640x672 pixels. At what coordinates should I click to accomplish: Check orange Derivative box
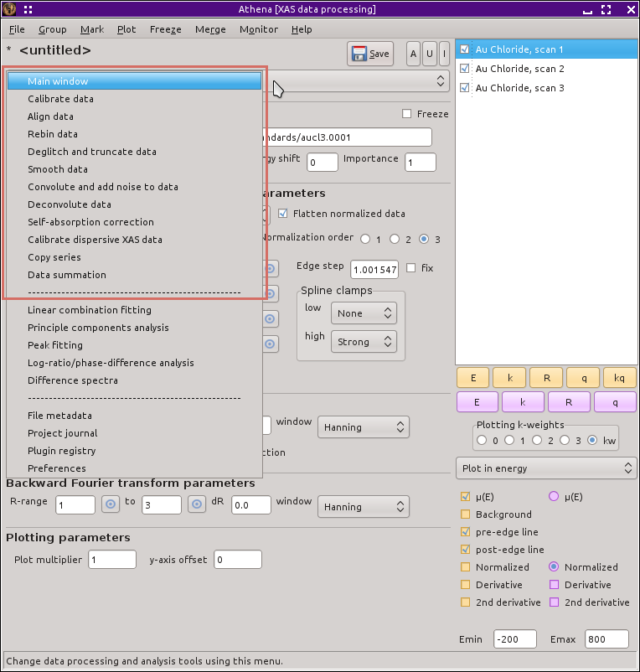(465, 585)
